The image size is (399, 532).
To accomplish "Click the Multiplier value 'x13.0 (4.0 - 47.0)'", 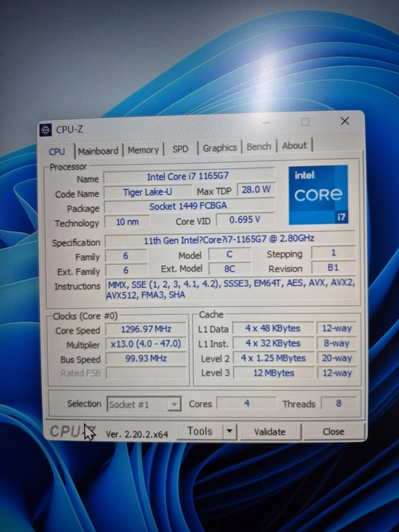I will (x=146, y=344).
